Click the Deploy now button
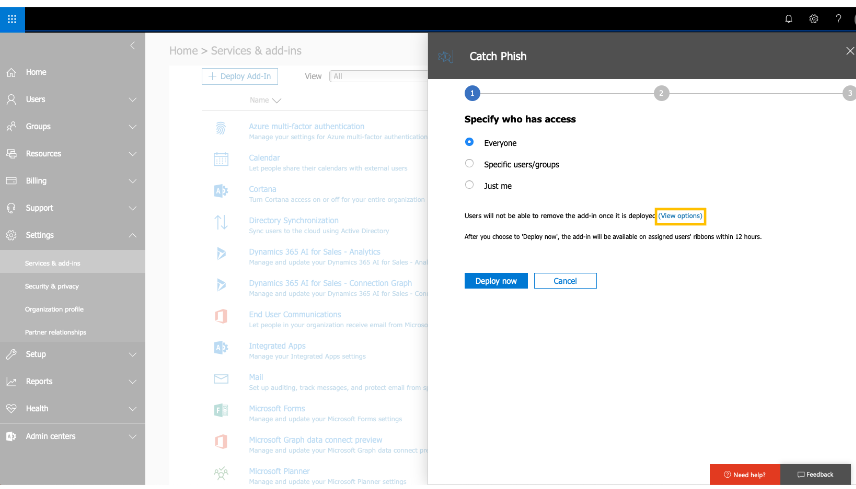Viewport: 856px width, 489px height. click(x=496, y=281)
